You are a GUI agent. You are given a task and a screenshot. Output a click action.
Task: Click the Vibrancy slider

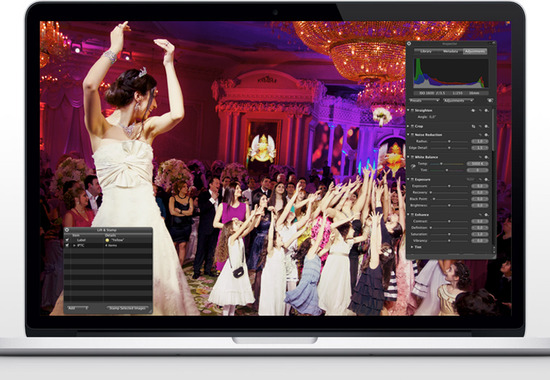(450, 241)
